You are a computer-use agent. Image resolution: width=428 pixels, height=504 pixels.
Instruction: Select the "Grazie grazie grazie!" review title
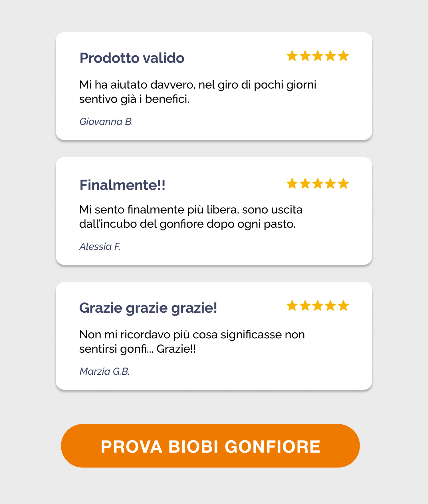[x=148, y=308]
